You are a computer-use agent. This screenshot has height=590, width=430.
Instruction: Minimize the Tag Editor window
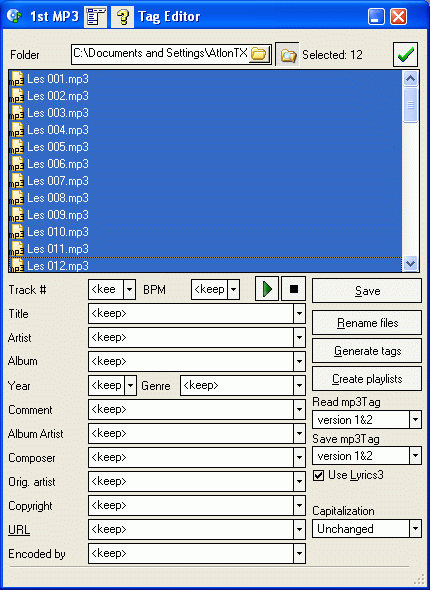pyautogui.click(x=376, y=17)
